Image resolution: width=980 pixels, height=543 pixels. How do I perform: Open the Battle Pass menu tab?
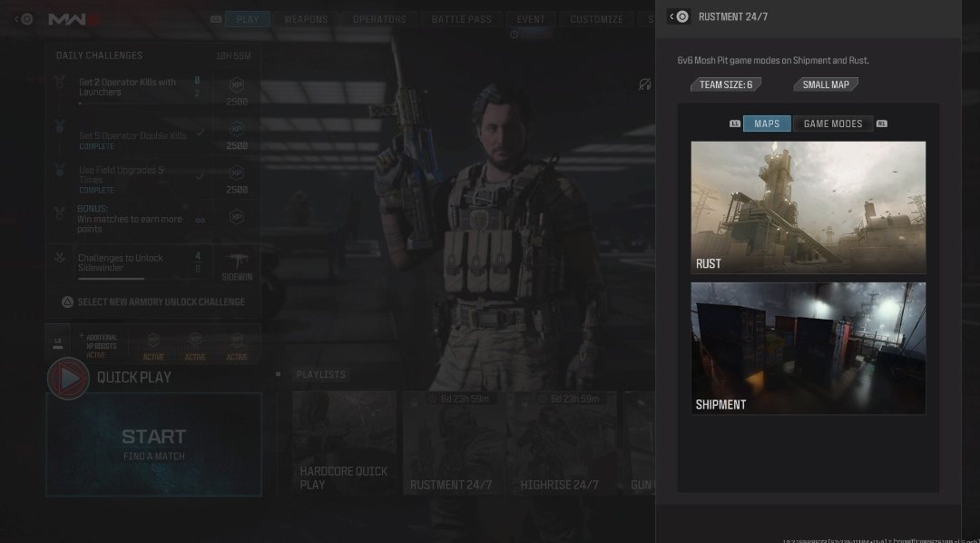[462, 19]
